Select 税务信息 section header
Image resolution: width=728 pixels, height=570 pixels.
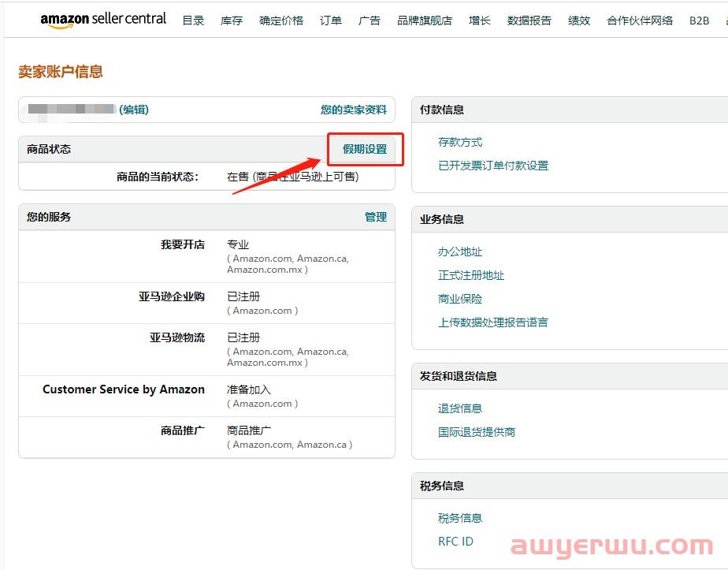[x=441, y=486]
